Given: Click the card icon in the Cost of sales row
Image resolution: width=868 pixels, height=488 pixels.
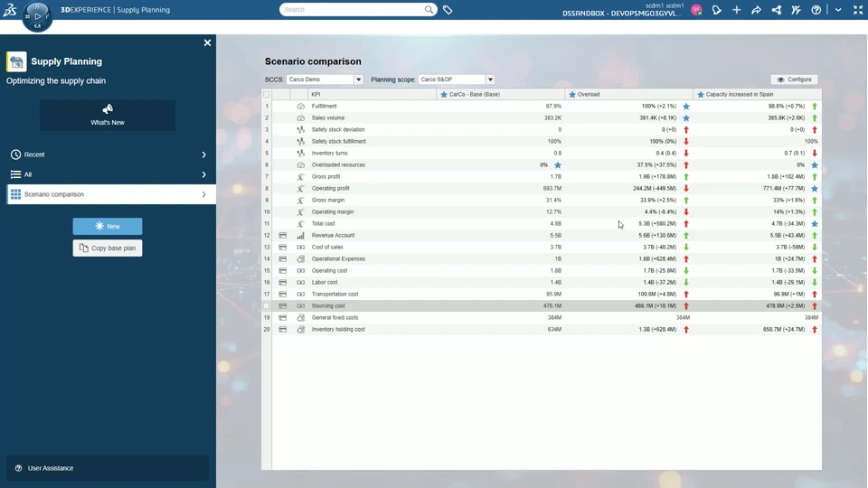Looking at the screenshot, I should [282, 248].
